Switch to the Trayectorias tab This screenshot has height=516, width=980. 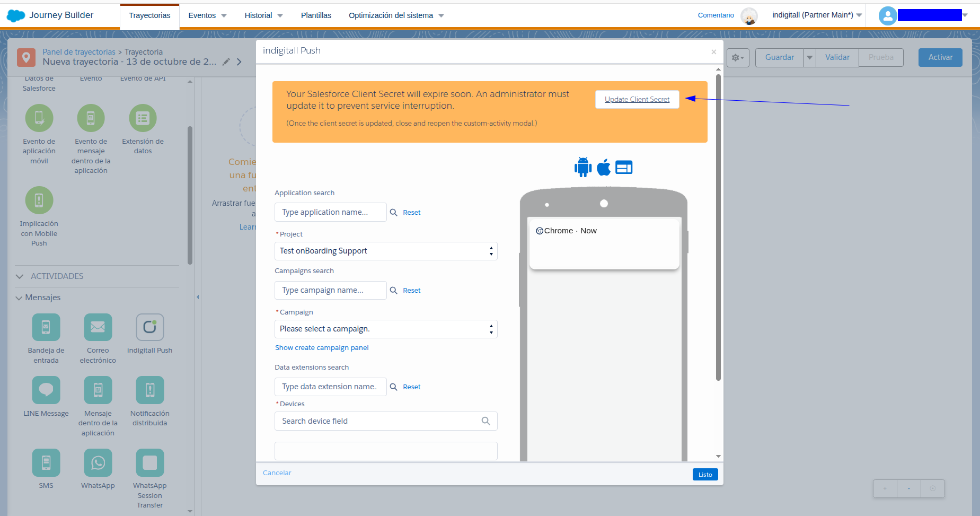click(x=149, y=15)
